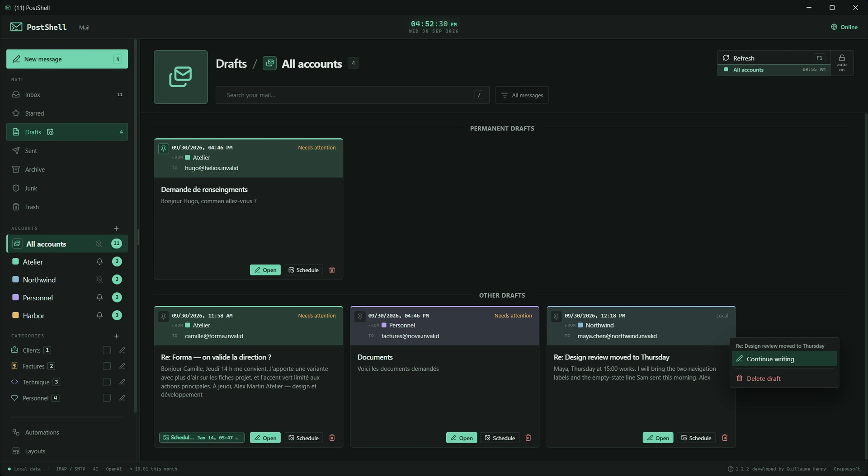
Task: Tick the Technique category checkbox
Action: point(107,382)
